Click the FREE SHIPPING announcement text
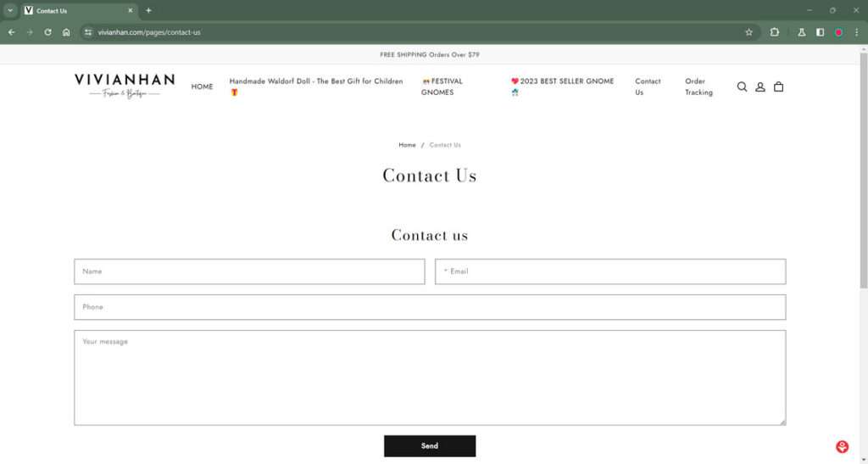This screenshot has width=868, height=464. click(x=430, y=55)
